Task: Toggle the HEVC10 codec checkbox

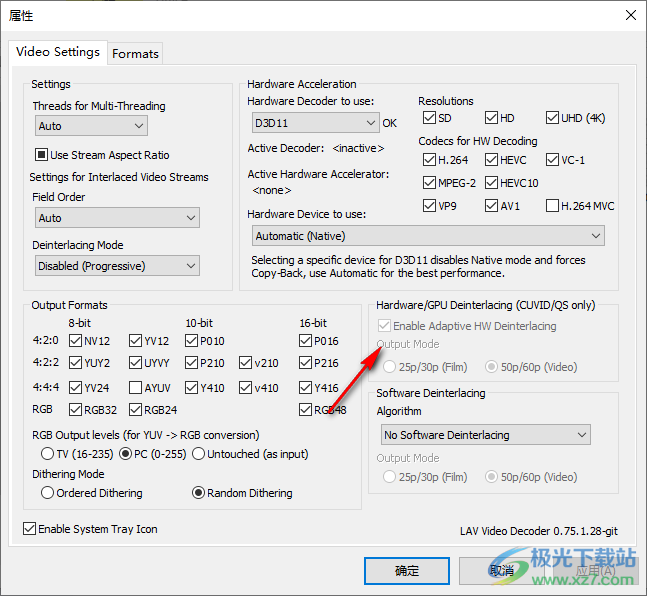Action: click(x=491, y=183)
